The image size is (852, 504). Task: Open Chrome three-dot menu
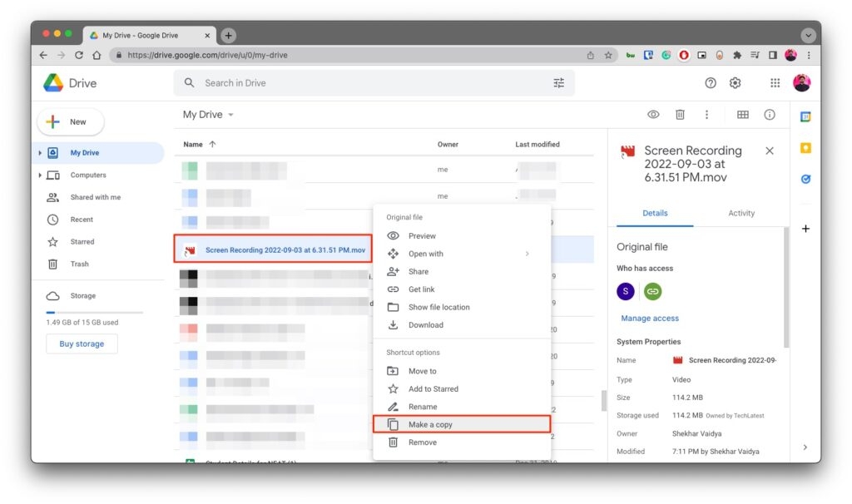coord(809,55)
